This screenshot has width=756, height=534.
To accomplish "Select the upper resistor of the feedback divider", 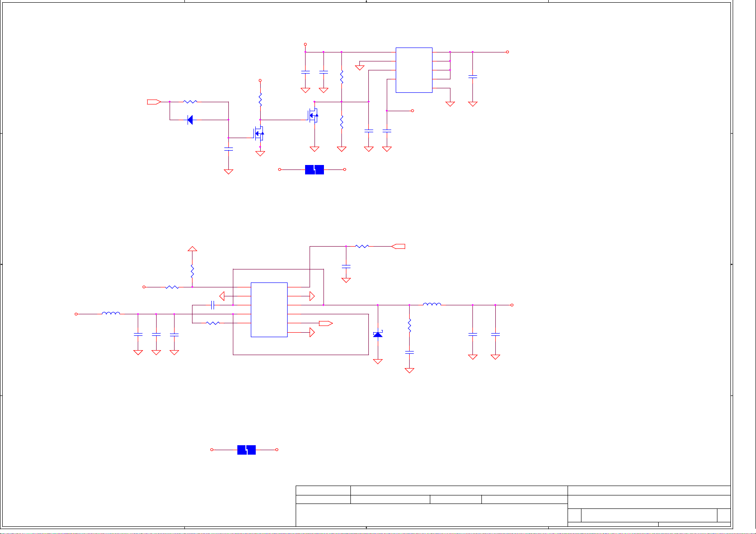I will (x=341, y=77).
